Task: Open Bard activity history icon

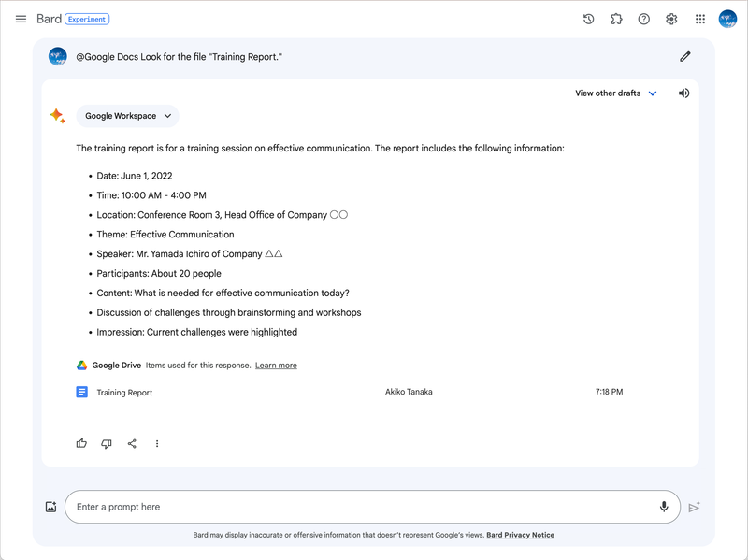Action: pos(589,19)
